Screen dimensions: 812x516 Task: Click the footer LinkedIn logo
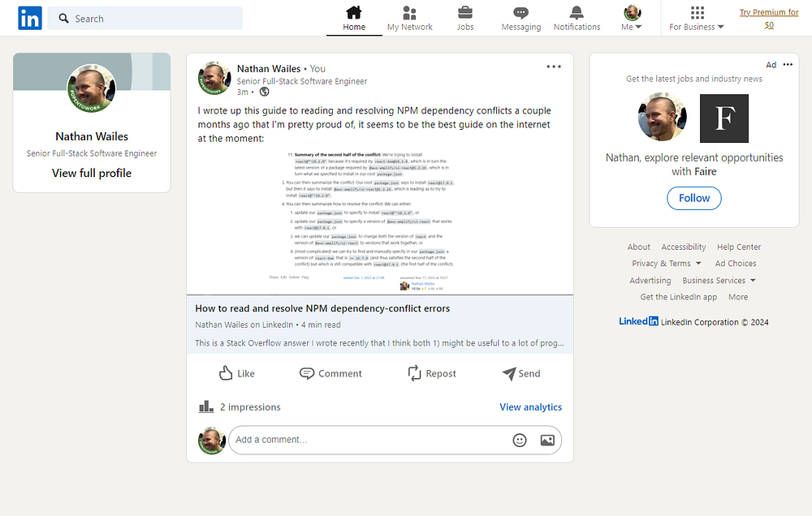(x=638, y=321)
